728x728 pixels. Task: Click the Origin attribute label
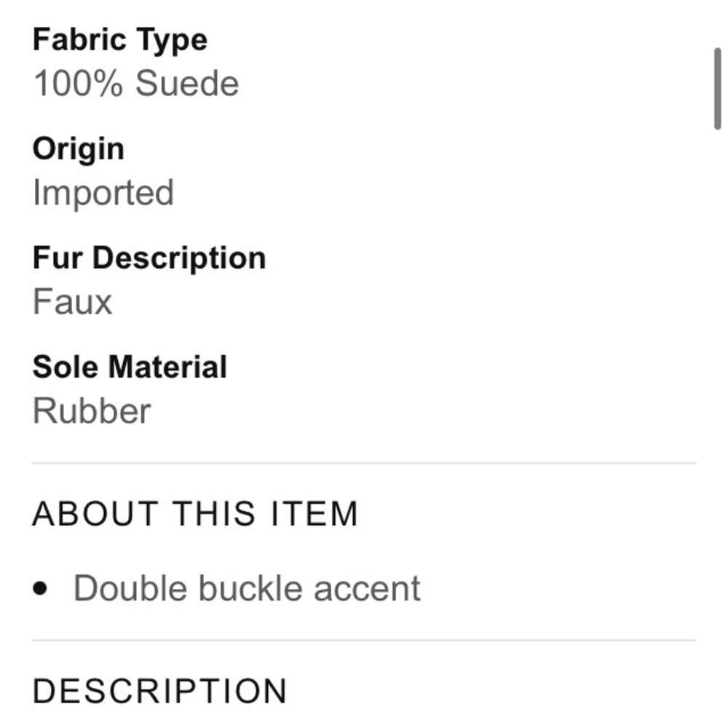[79, 149]
